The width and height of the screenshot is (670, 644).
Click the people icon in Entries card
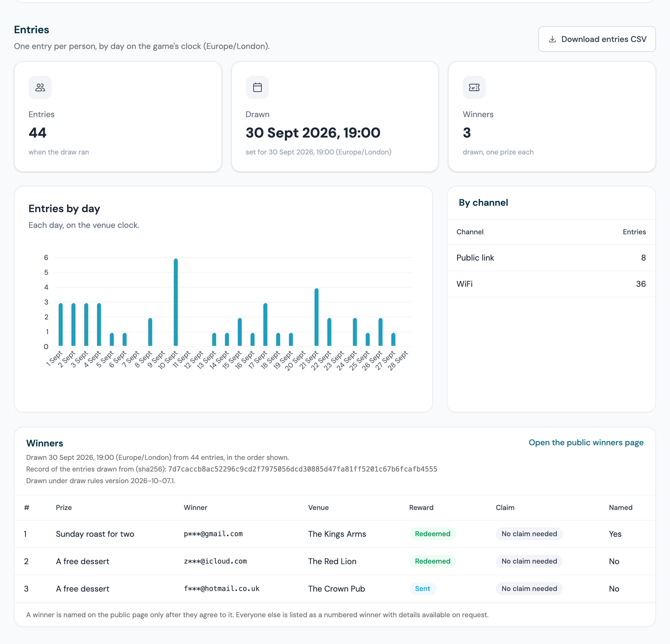pyautogui.click(x=40, y=87)
